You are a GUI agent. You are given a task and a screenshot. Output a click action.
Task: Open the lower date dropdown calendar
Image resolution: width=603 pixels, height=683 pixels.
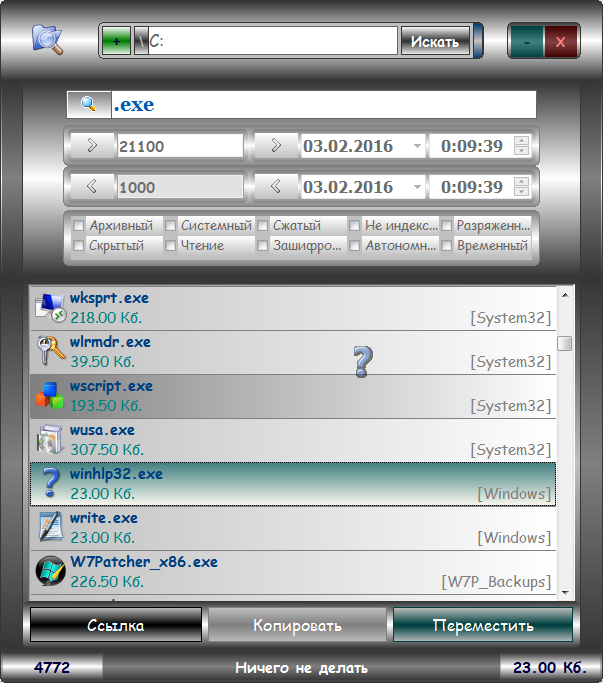click(417, 187)
